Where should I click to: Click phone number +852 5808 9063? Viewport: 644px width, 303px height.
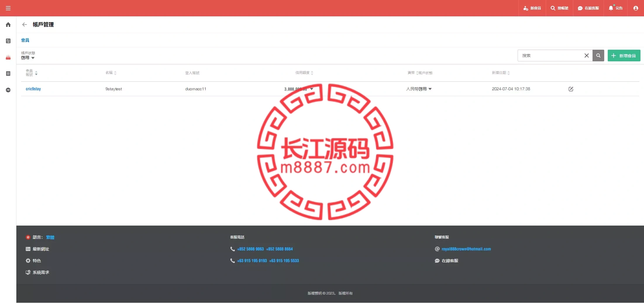[x=250, y=249]
